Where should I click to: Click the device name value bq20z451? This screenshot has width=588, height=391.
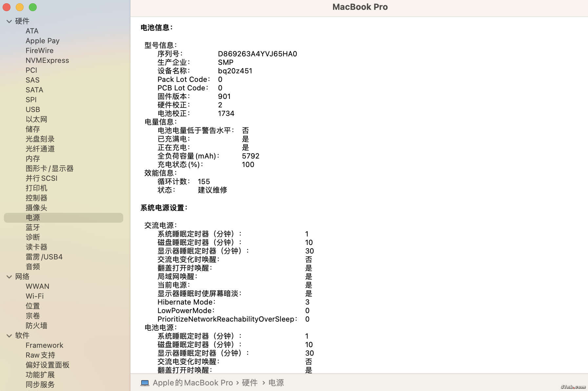pos(235,71)
